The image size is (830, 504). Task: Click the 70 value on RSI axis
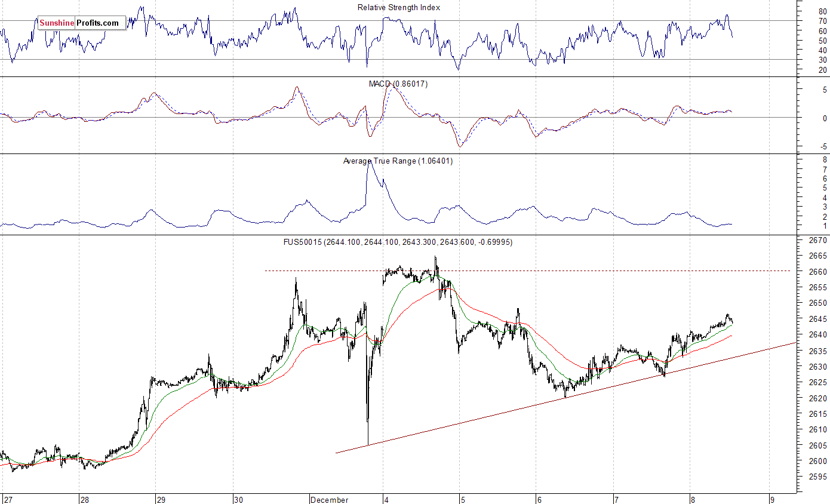pos(823,21)
